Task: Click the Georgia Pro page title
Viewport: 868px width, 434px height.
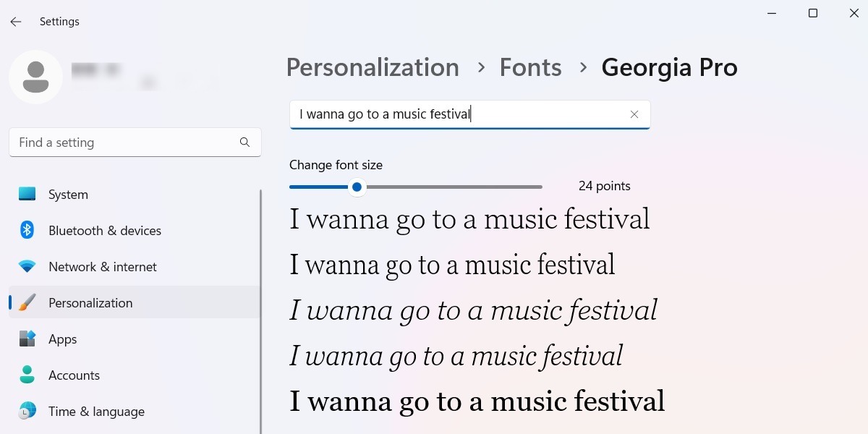Action: [669, 67]
